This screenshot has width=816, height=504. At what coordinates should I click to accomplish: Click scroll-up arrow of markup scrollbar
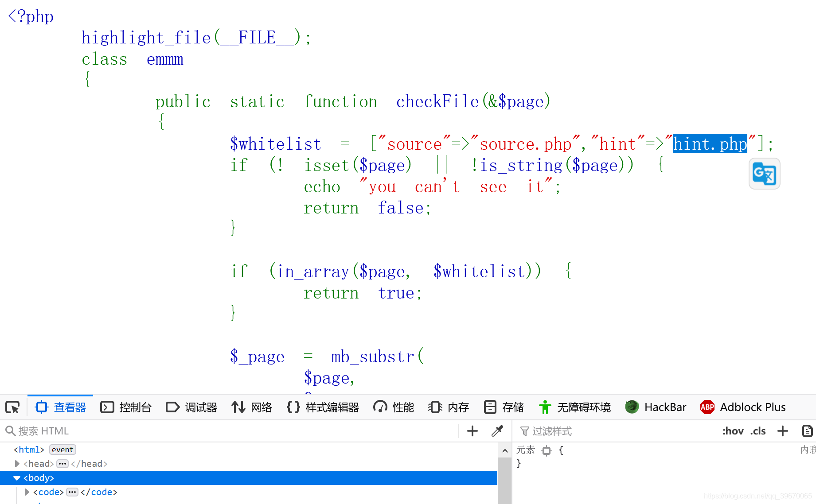pos(505,450)
